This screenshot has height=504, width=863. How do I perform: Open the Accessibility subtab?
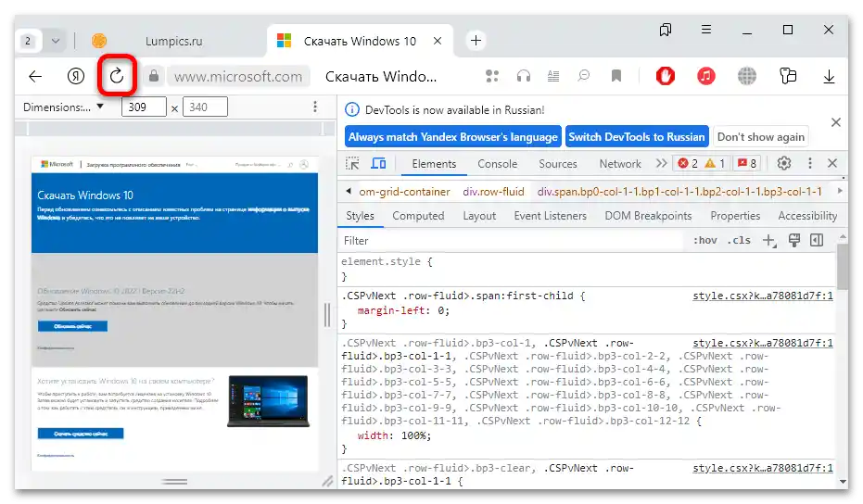(807, 216)
